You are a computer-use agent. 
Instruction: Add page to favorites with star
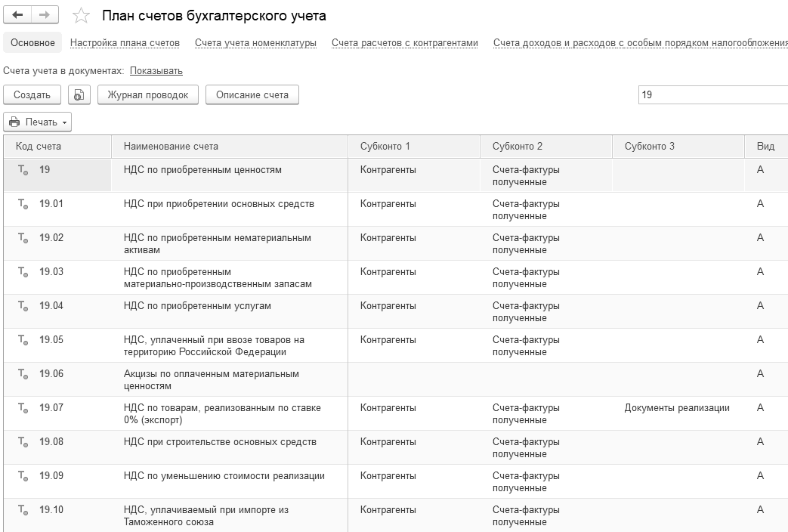pos(81,16)
